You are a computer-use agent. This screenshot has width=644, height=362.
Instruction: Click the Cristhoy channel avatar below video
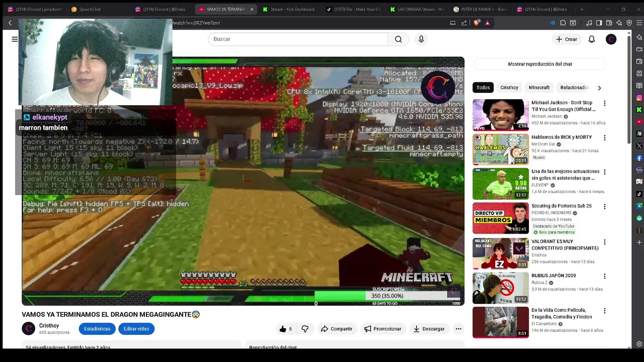pyautogui.click(x=29, y=329)
